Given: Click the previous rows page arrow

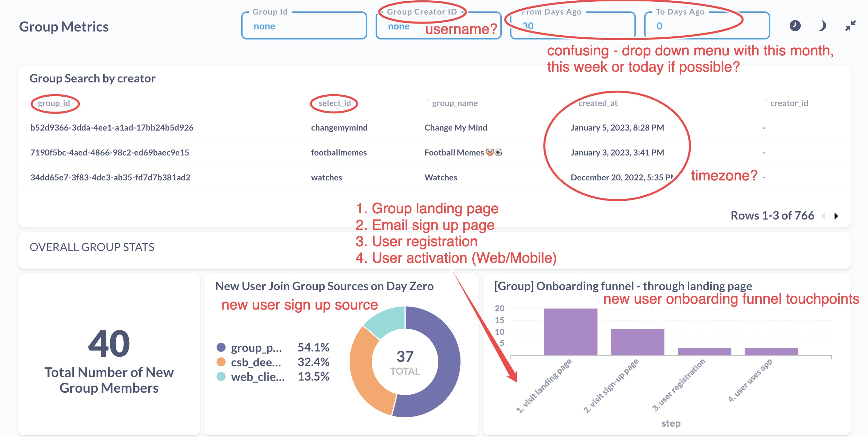Looking at the screenshot, I should [x=824, y=216].
